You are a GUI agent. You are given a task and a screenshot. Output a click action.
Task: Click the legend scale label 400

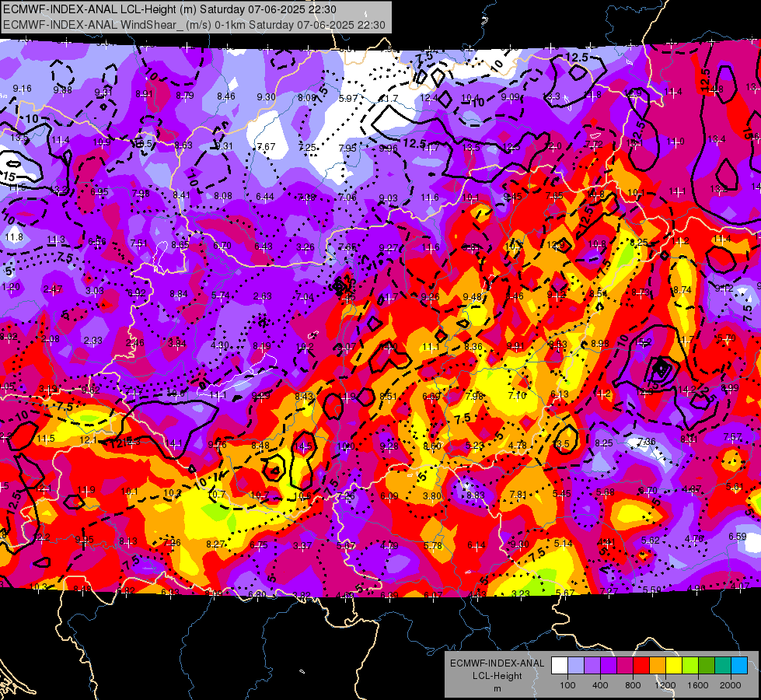[600, 685]
